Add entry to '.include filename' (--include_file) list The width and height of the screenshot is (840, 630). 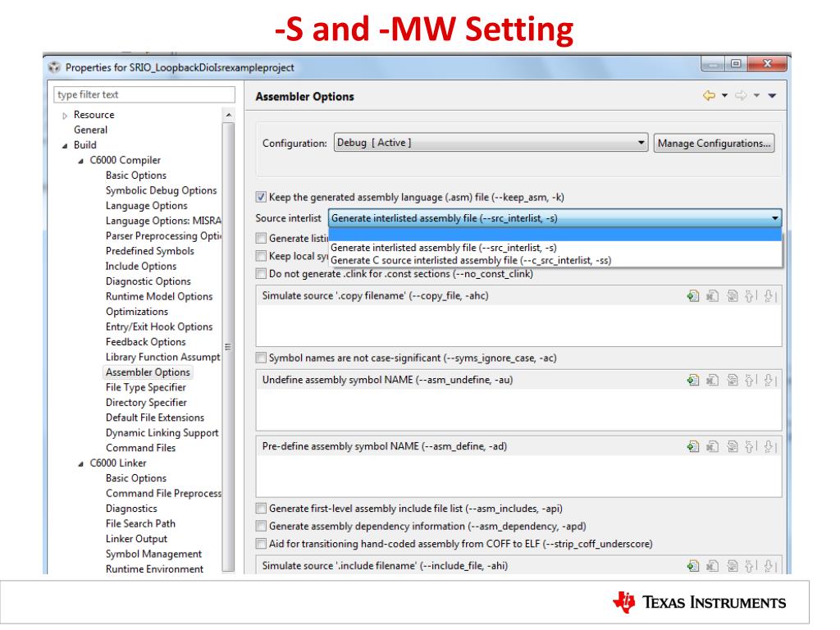(693, 566)
